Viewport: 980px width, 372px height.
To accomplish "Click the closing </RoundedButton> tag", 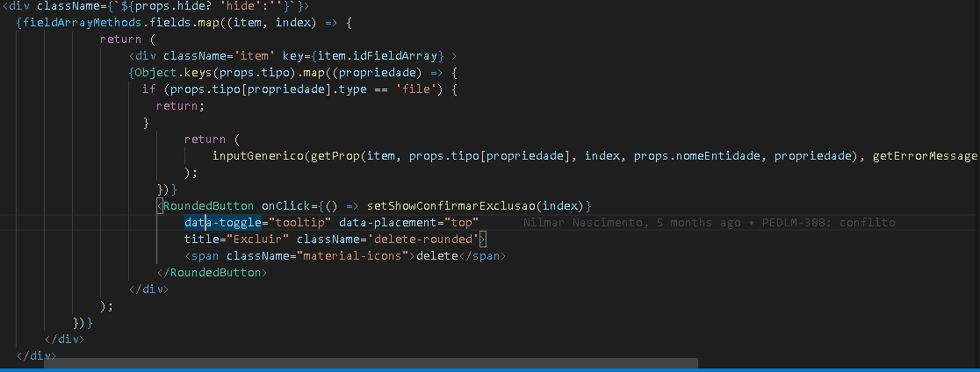I will pos(212,274).
